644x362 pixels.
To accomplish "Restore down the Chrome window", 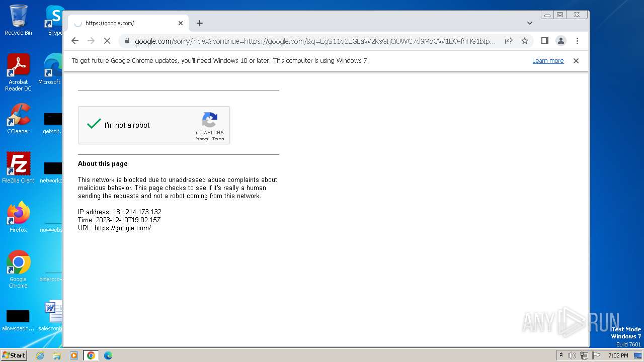I will (x=559, y=15).
